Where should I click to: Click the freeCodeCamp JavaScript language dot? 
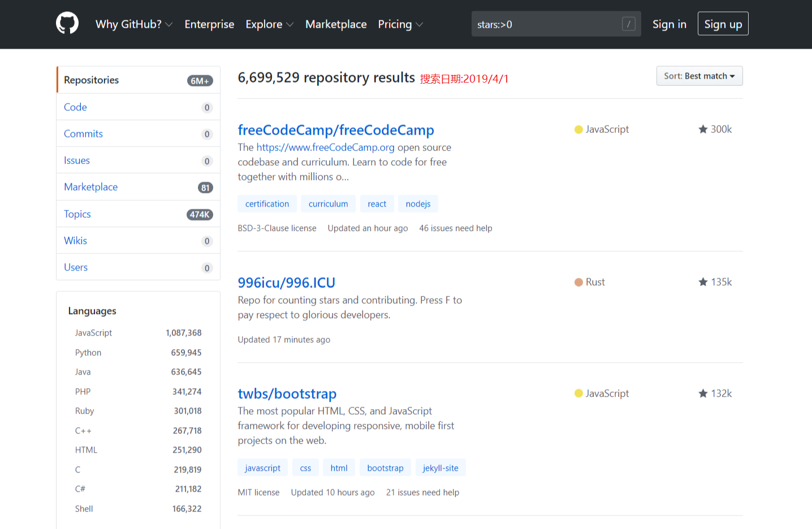[x=578, y=130]
